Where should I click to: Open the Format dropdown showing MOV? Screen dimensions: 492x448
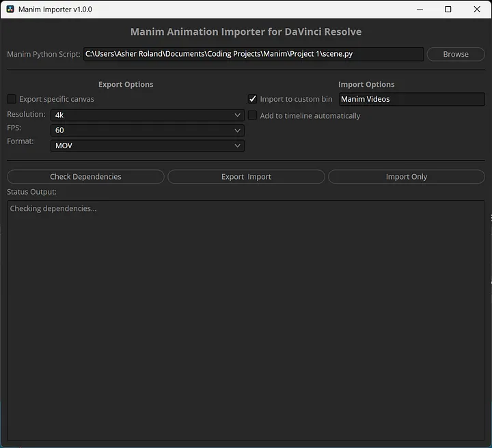148,145
